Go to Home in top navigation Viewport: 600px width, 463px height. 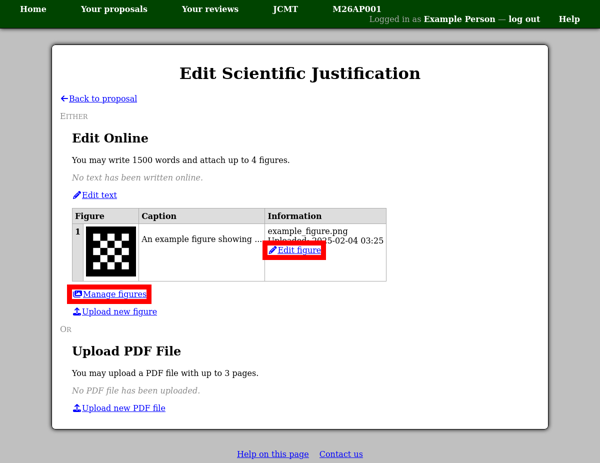coord(33,9)
